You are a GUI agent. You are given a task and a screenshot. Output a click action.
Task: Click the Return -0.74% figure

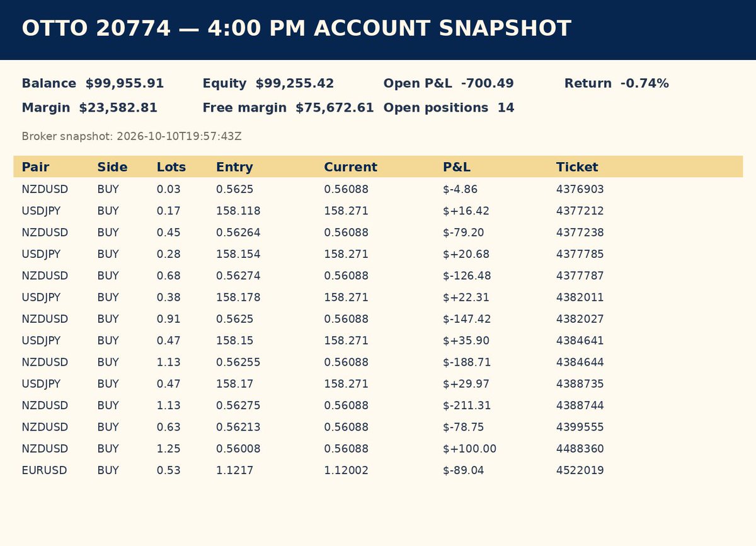click(616, 83)
